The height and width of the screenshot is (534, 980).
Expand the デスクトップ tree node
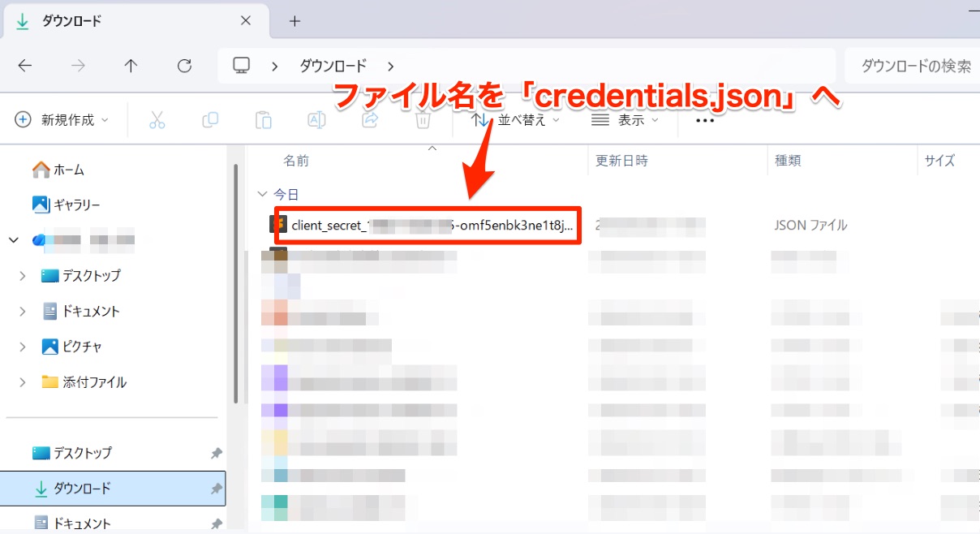(x=23, y=276)
